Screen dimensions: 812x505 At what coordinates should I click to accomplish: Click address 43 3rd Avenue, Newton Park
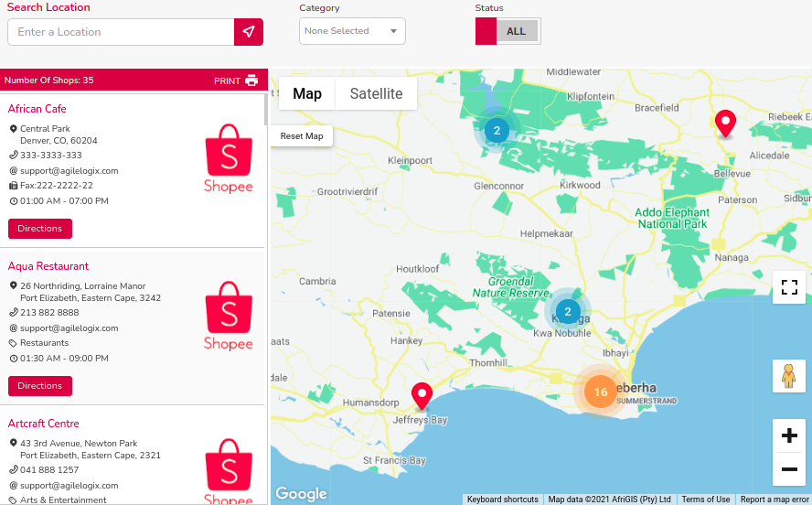pos(79,444)
